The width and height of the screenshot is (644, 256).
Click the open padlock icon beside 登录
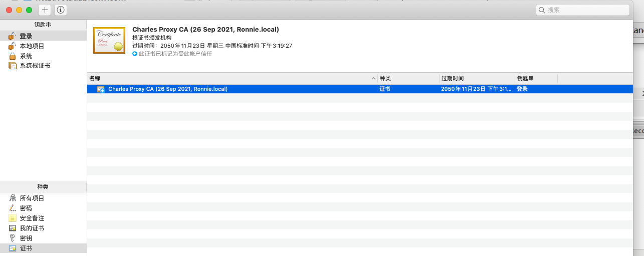coord(13,36)
